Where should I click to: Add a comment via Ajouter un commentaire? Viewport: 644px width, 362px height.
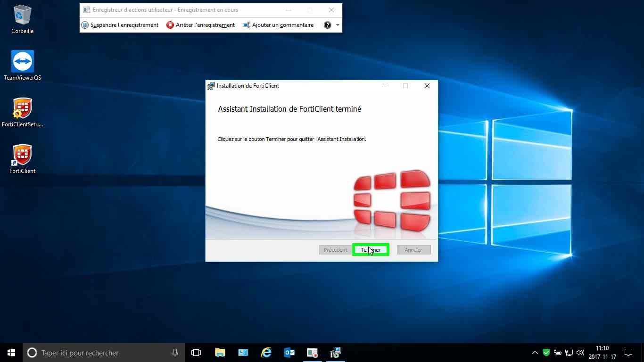pyautogui.click(x=278, y=25)
